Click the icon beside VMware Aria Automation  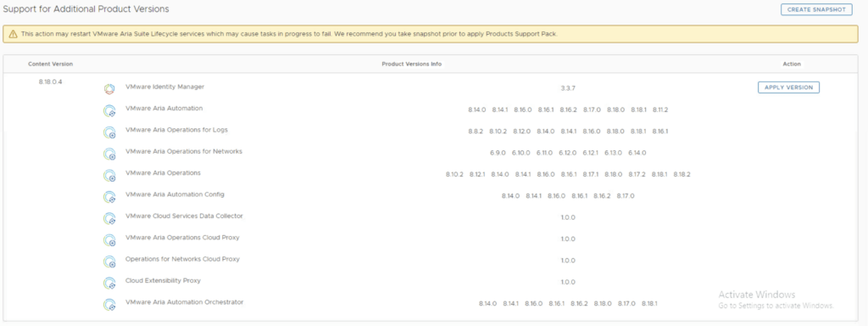tap(109, 110)
